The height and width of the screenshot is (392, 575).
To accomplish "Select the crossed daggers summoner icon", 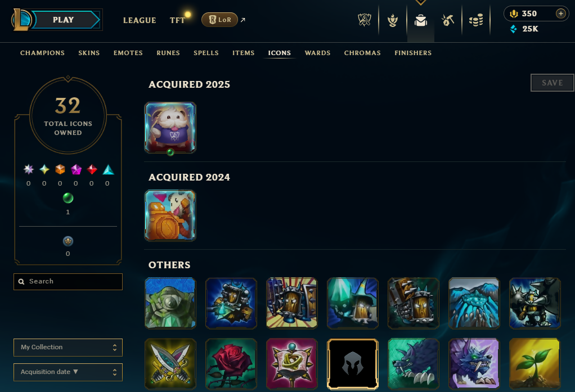I will (170, 364).
